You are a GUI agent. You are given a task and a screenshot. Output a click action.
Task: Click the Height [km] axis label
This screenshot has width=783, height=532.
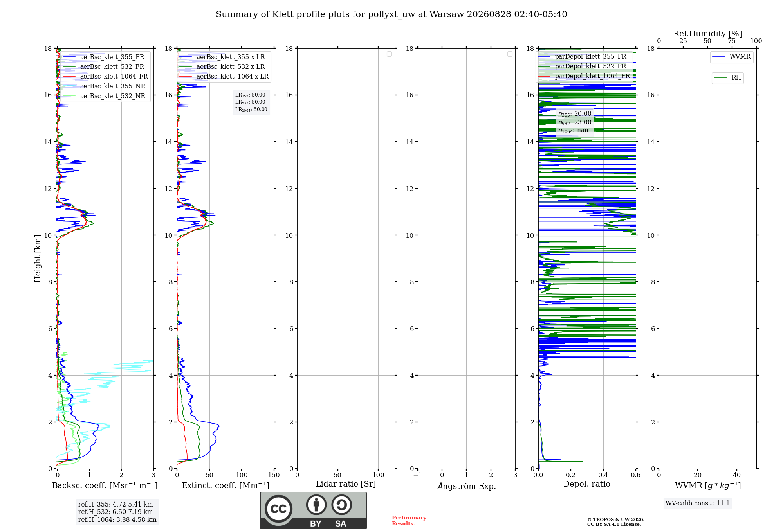[38, 259]
